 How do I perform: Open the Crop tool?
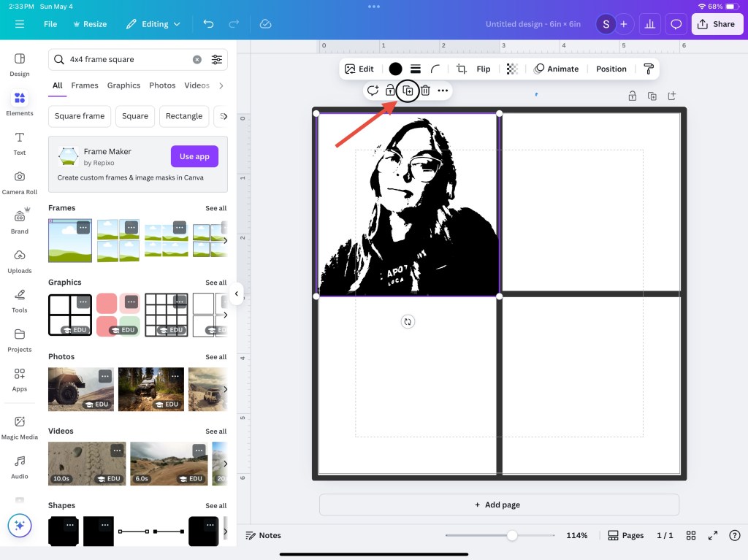pos(462,69)
